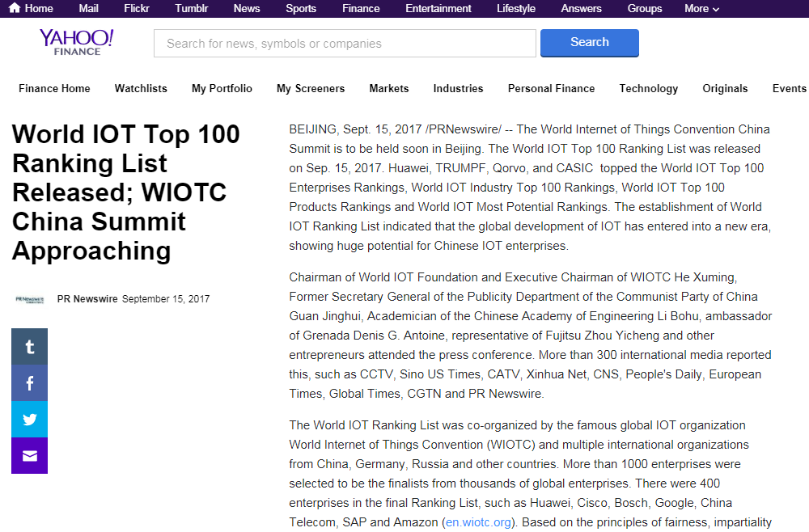
Task: Click the blue Search button
Action: (x=589, y=43)
